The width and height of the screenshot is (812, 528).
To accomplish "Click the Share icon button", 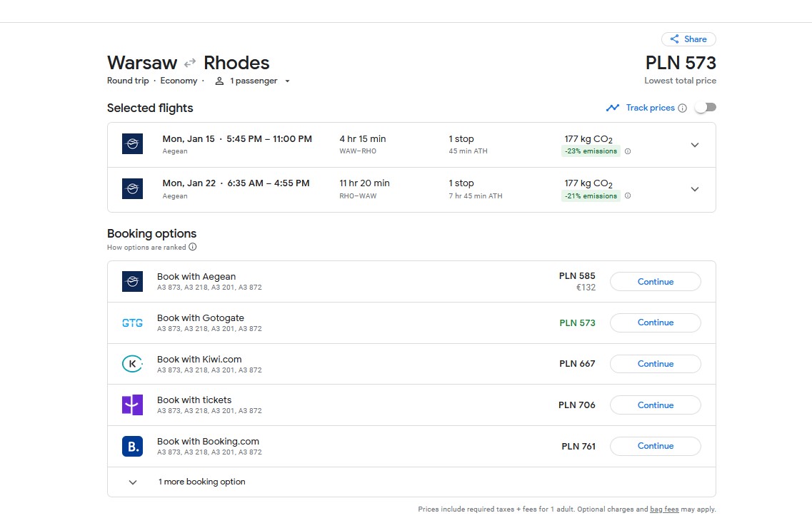I will coord(688,39).
